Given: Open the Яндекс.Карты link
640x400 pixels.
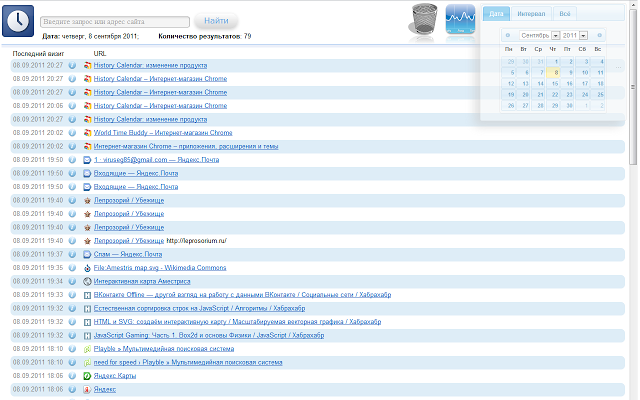Looking at the screenshot, I should tap(115, 376).
